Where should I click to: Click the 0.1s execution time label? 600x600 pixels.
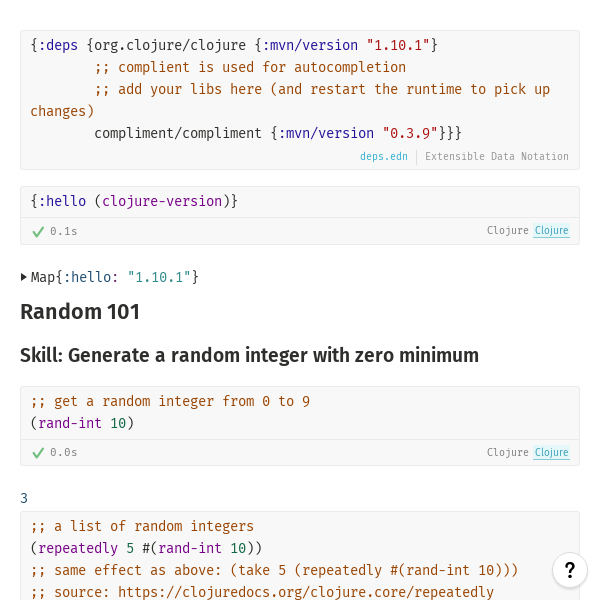point(63,231)
